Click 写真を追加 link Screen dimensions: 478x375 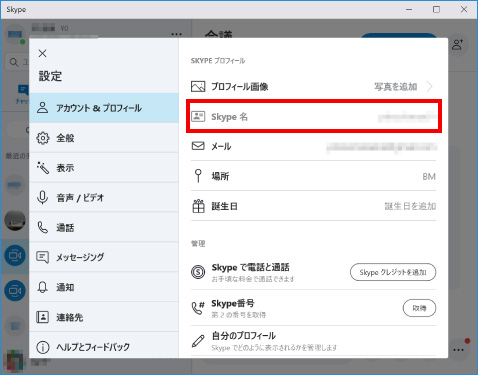(x=396, y=87)
